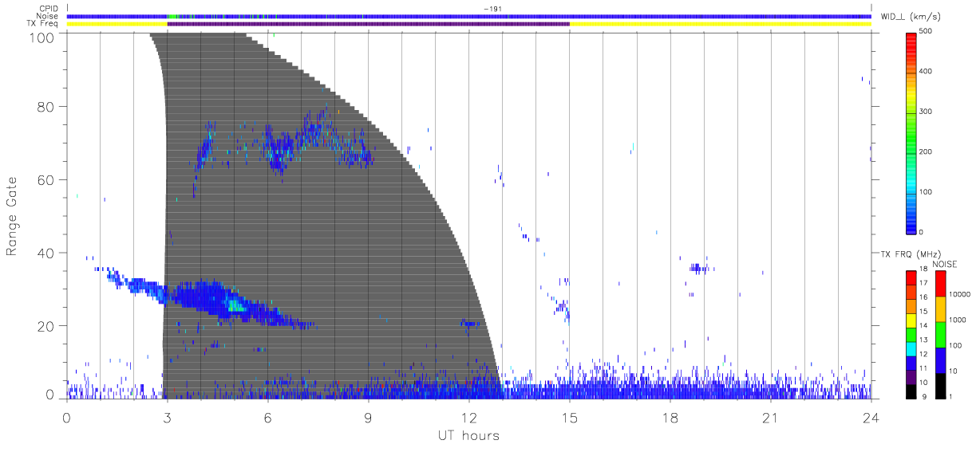Viewport: 980px width, 452px height.
Task: Click the velocity width color bar
Action: (911, 132)
